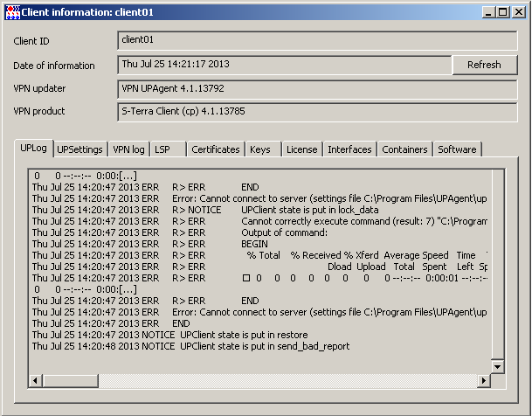Click the application icon in title bar

12,12
